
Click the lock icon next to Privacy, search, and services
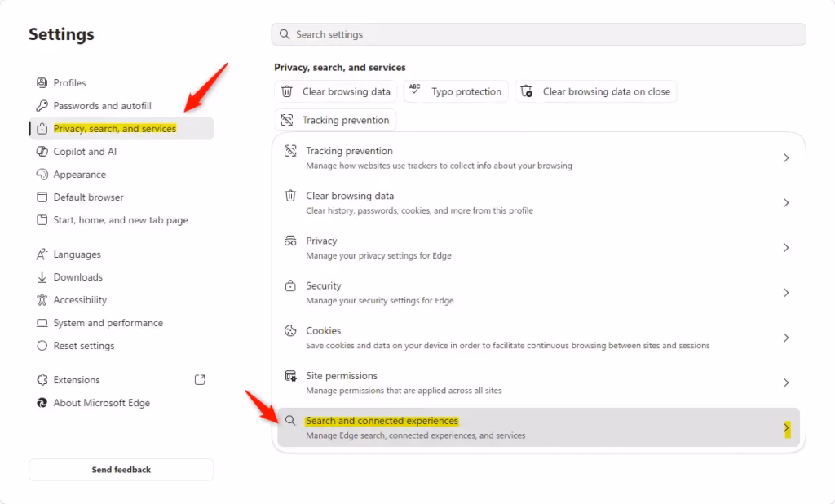(x=42, y=128)
